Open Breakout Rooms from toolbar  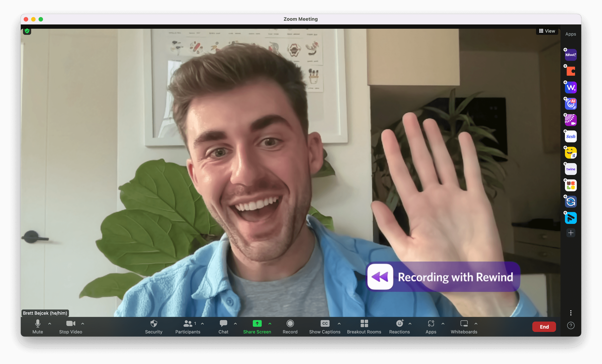click(364, 327)
